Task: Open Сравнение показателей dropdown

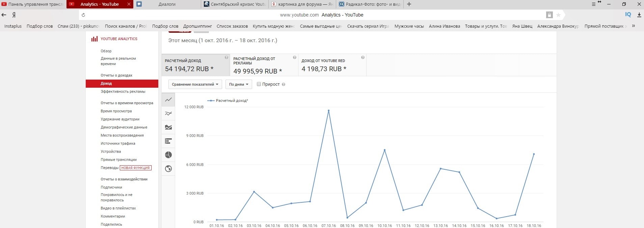Action: tap(195, 84)
